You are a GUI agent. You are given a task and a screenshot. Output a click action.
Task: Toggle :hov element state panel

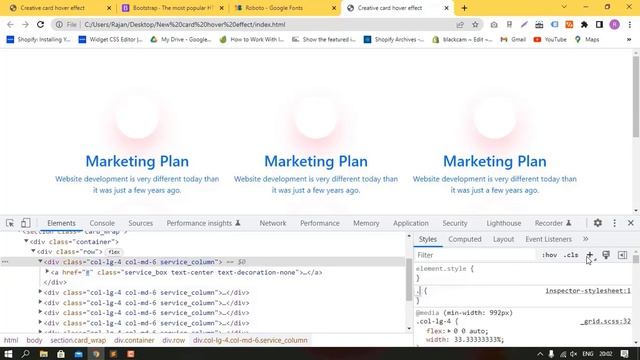pyautogui.click(x=549, y=255)
